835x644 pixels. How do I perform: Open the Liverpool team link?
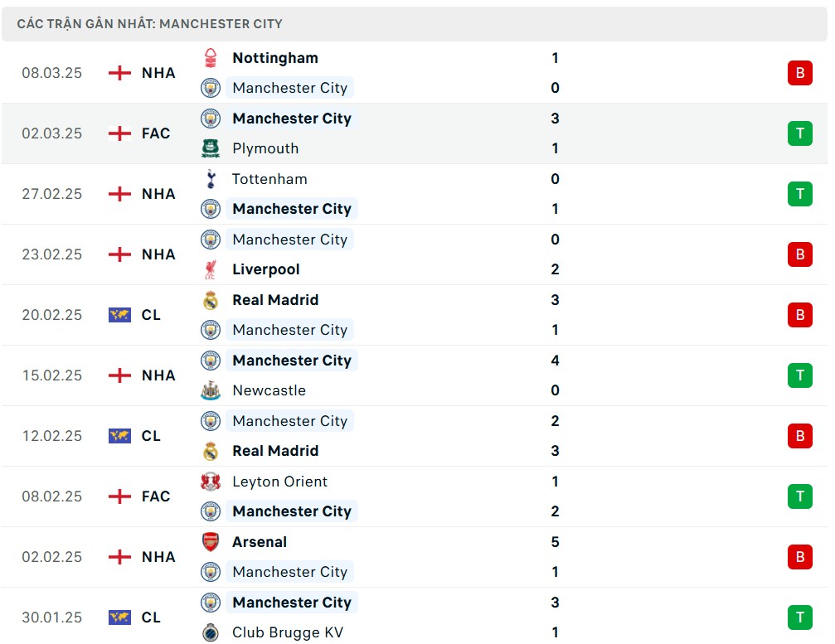266,269
